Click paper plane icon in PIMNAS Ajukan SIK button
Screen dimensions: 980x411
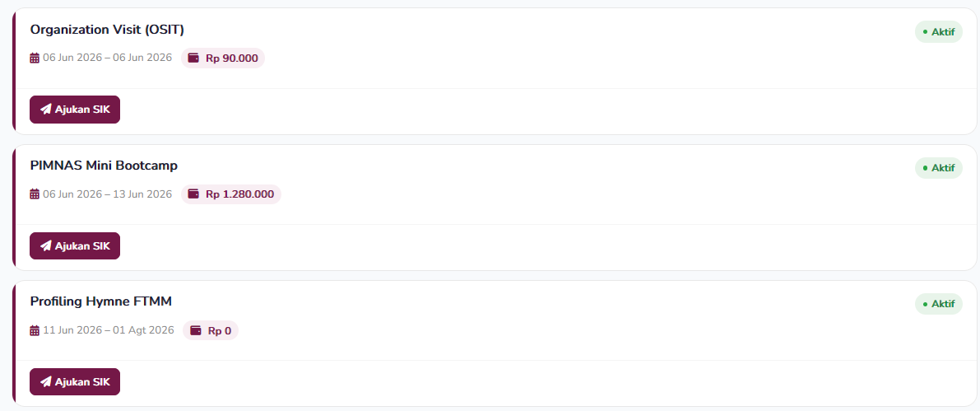click(45, 245)
